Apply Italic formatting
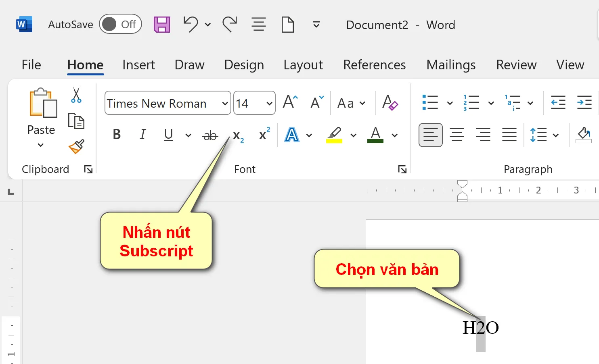599x364 pixels. coord(142,135)
